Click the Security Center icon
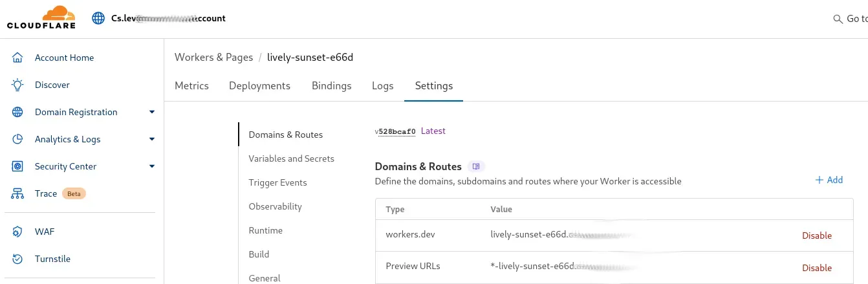 tap(18, 166)
